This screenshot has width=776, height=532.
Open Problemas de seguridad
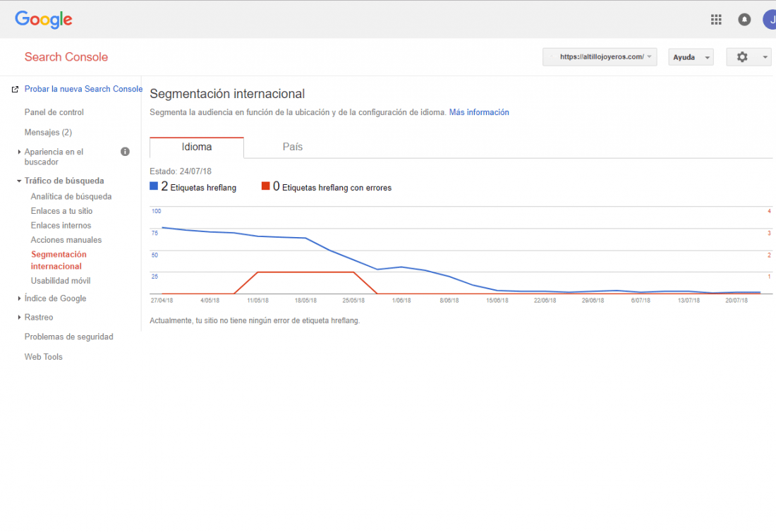click(69, 337)
